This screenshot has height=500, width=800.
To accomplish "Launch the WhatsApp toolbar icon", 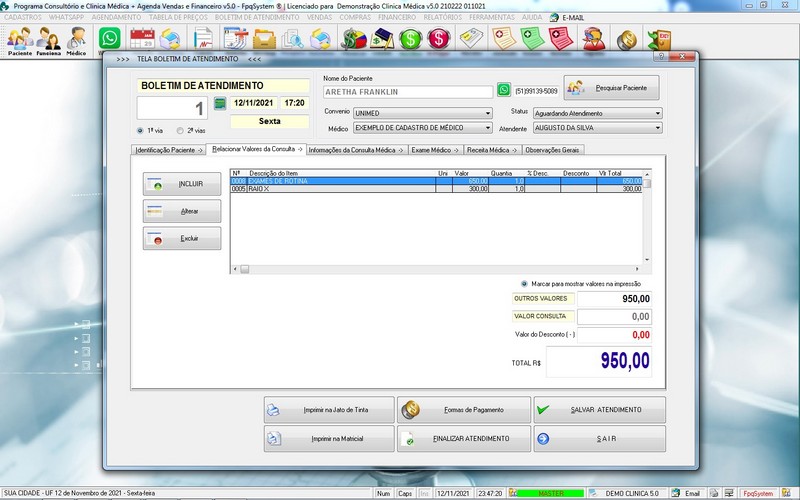I will [x=110, y=38].
